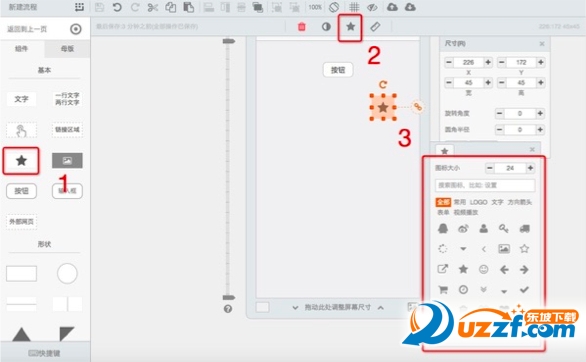The height and width of the screenshot is (362, 586).
Task: Click the cloud download icon
Action: (410, 7)
